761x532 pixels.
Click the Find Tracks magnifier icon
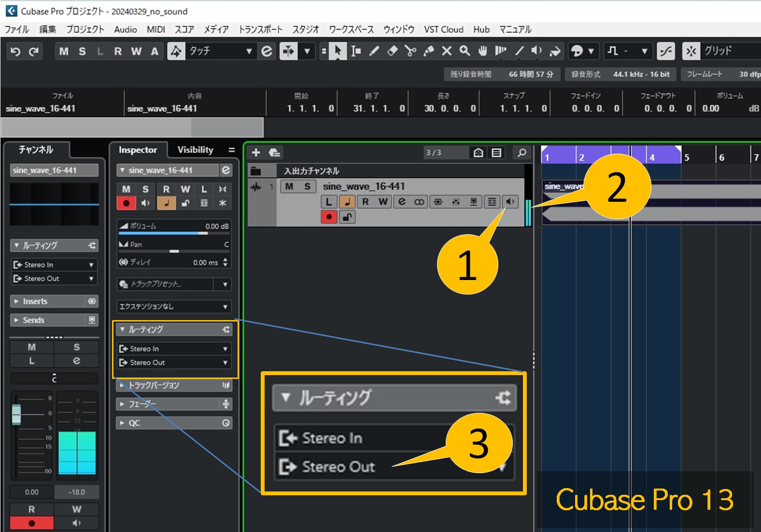[522, 153]
